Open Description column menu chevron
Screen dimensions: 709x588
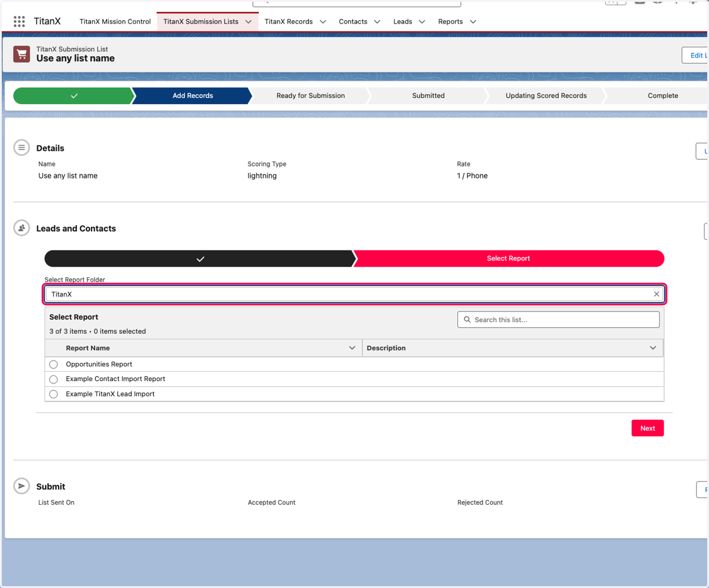[x=653, y=348]
